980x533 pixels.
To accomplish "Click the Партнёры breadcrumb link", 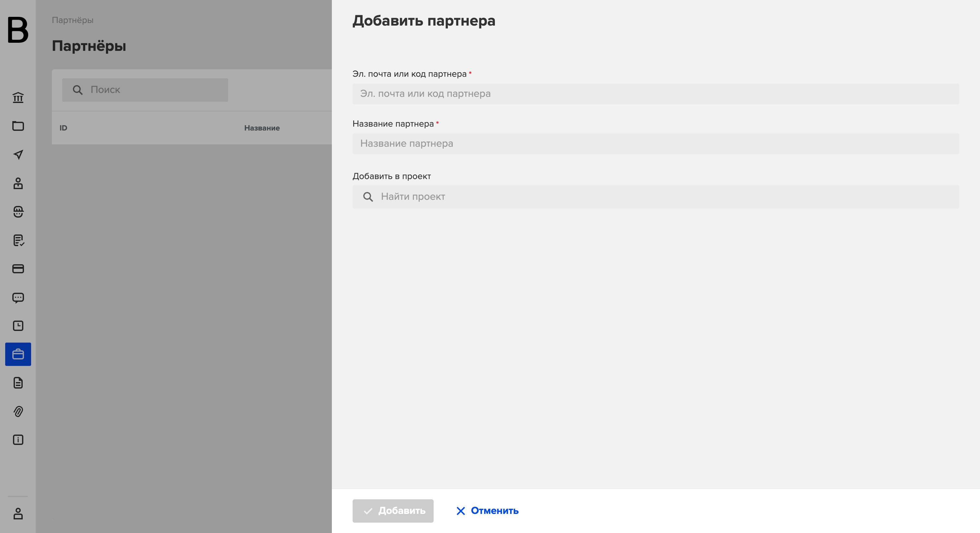I will [73, 20].
